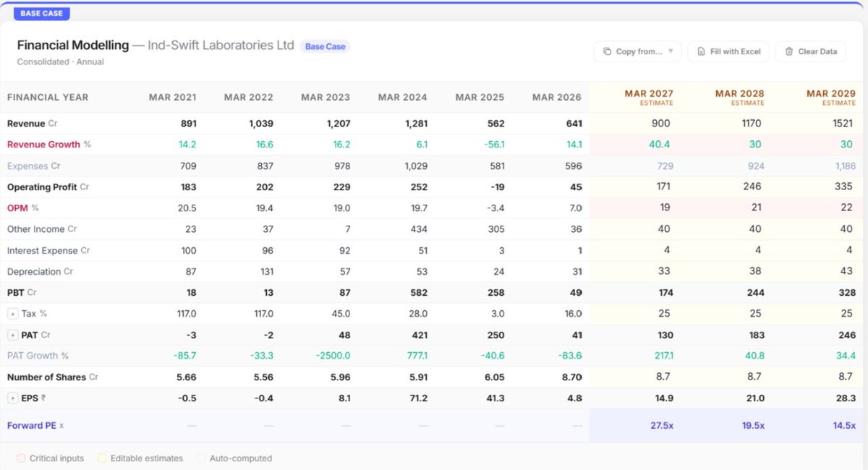Viewport: 868px width, 470px height.
Task: Click the PAT Growth % row label
Action: point(38,356)
